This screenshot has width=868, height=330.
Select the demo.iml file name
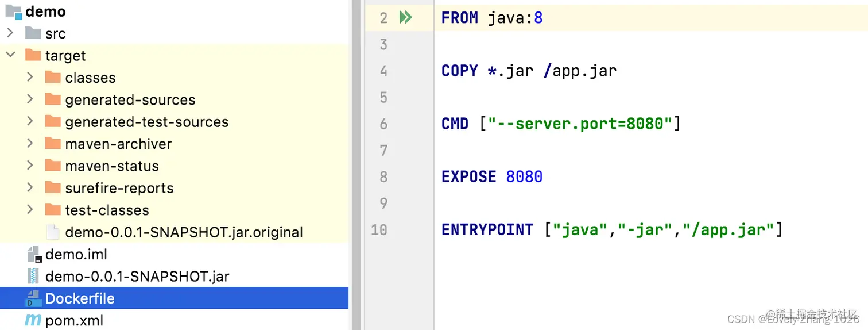pyautogui.click(x=76, y=254)
